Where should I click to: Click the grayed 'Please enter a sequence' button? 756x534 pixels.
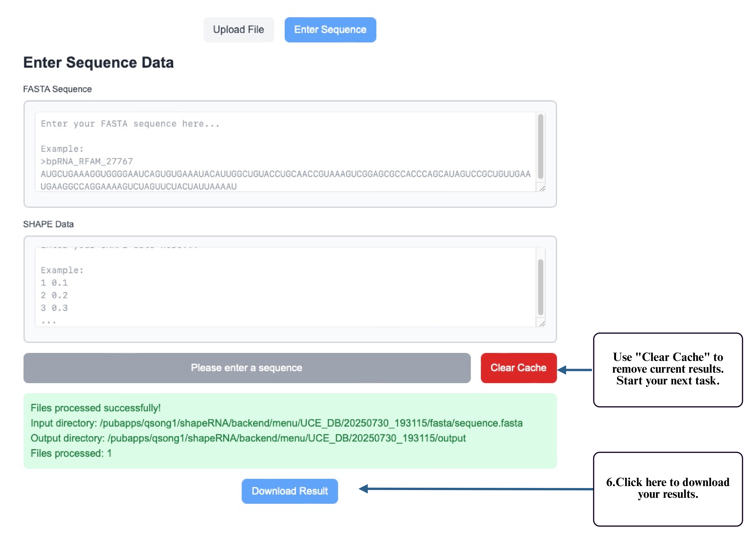click(247, 368)
